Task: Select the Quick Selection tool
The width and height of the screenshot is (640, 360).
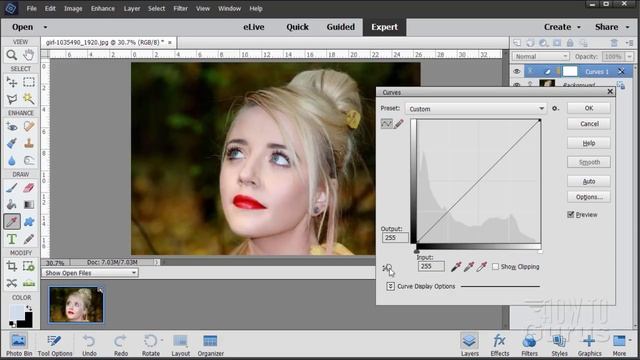Action: (29, 99)
